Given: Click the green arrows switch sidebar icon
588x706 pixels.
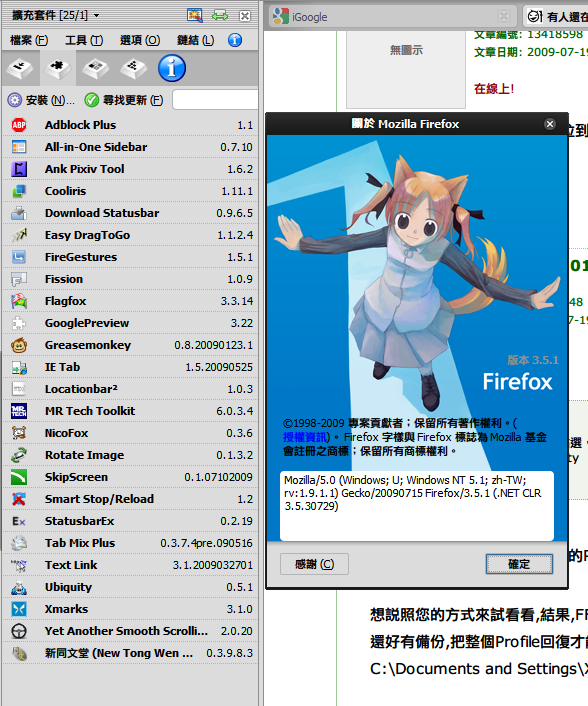Looking at the screenshot, I should point(220,15).
